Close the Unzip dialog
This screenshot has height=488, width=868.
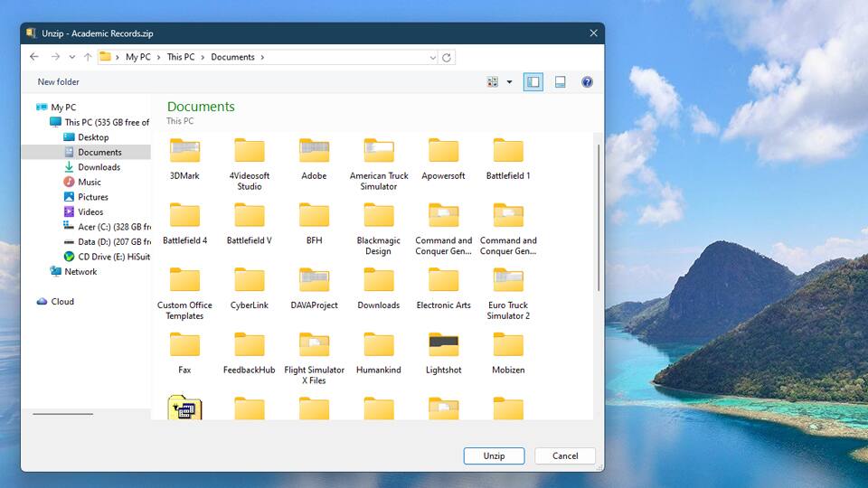(593, 33)
